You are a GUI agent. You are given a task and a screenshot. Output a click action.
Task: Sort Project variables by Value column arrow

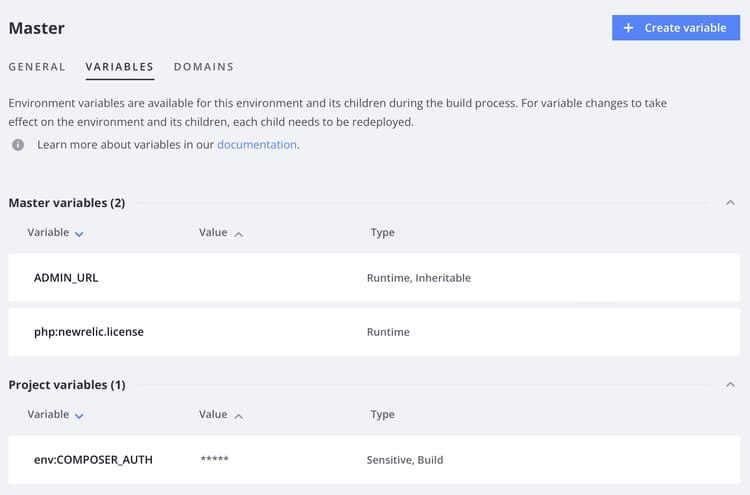238,415
